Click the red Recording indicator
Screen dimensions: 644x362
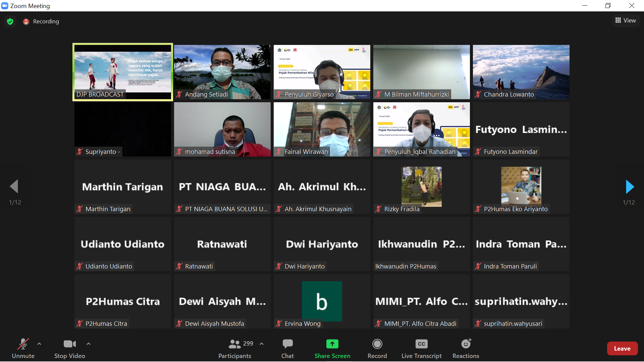26,21
